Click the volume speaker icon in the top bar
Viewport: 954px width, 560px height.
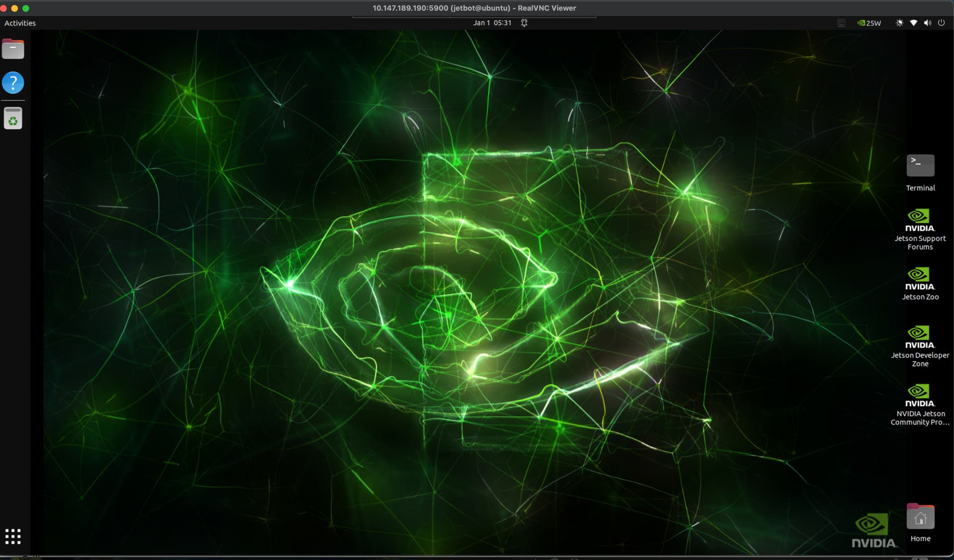(x=927, y=23)
